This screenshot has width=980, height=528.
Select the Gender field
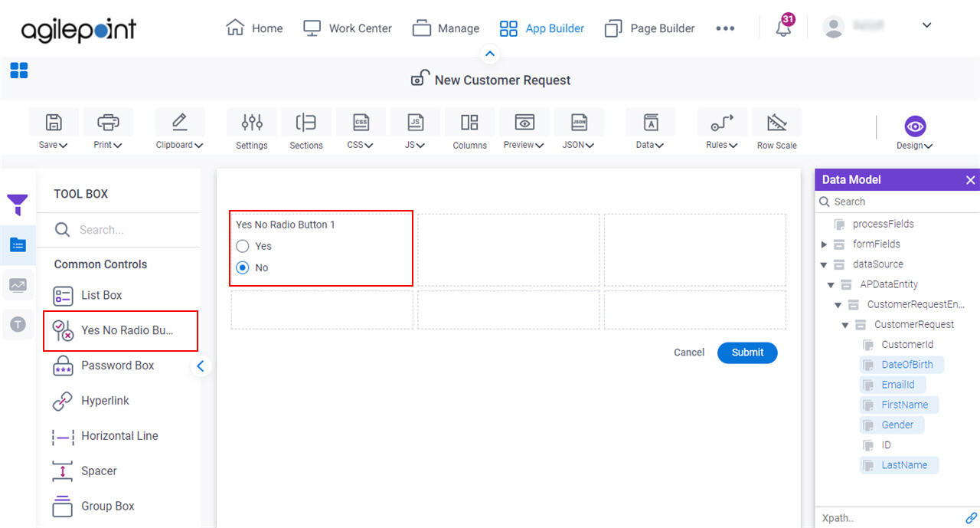[891, 425]
